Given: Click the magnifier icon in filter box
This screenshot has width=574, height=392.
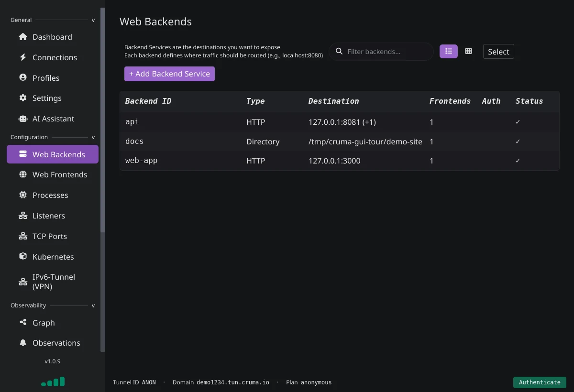Looking at the screenshot, I should click(339, 51).
